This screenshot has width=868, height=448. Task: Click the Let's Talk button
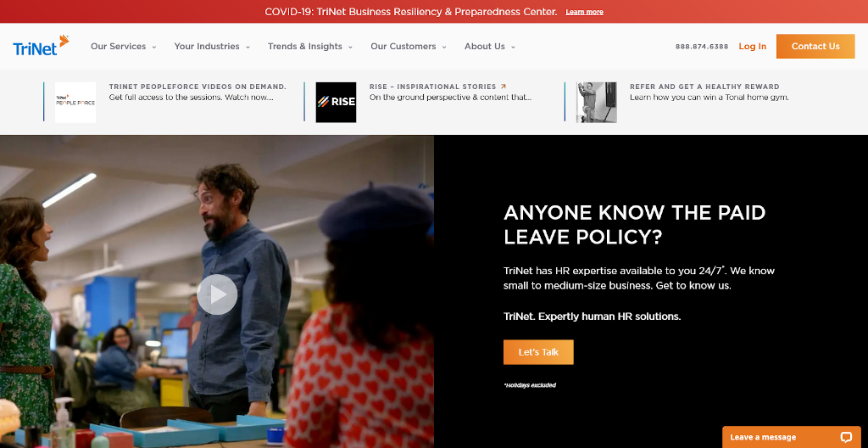pyautogui.click(x=538, y=352)
